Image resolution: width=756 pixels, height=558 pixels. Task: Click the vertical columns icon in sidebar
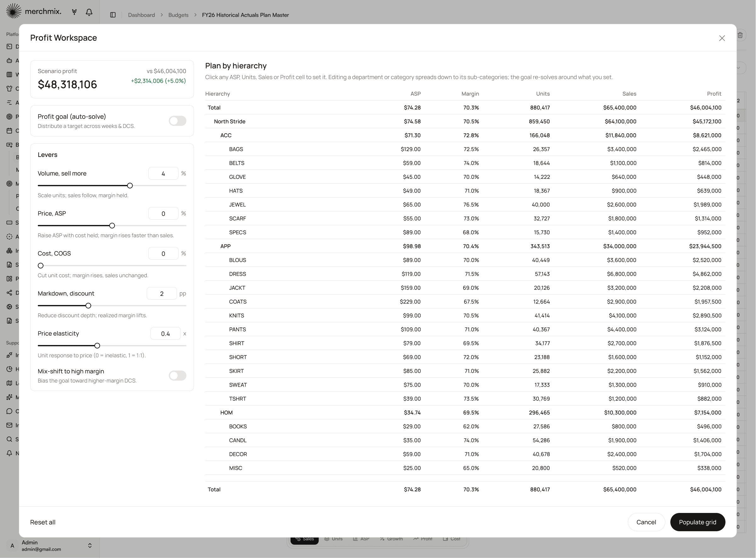[9, 74]
